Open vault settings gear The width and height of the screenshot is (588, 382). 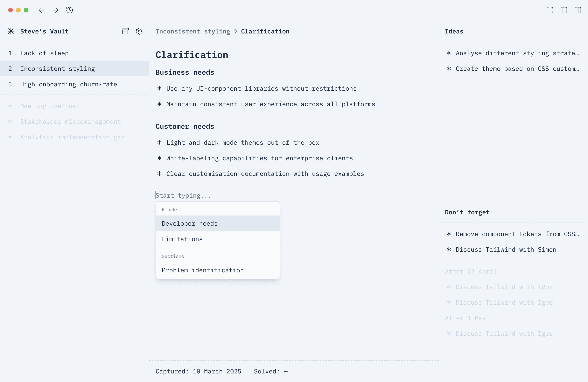[x=139, y=31]
